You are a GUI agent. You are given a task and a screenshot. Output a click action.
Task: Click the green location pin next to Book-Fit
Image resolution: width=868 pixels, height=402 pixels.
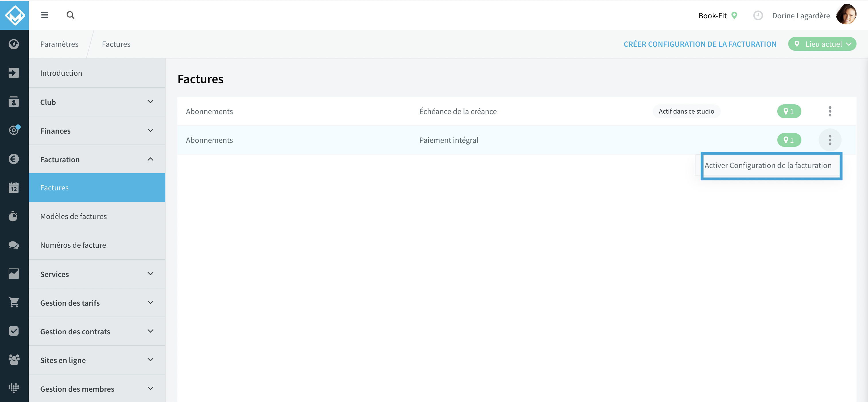(735, 15)
